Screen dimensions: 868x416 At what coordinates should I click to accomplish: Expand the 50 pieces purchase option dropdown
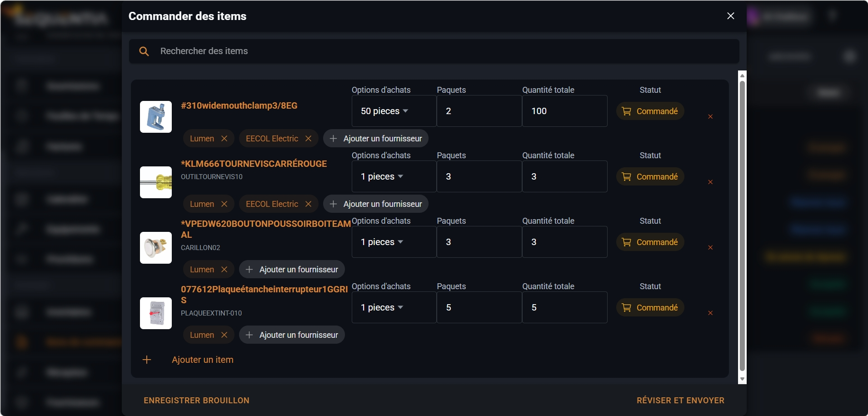tap(394, 111)
